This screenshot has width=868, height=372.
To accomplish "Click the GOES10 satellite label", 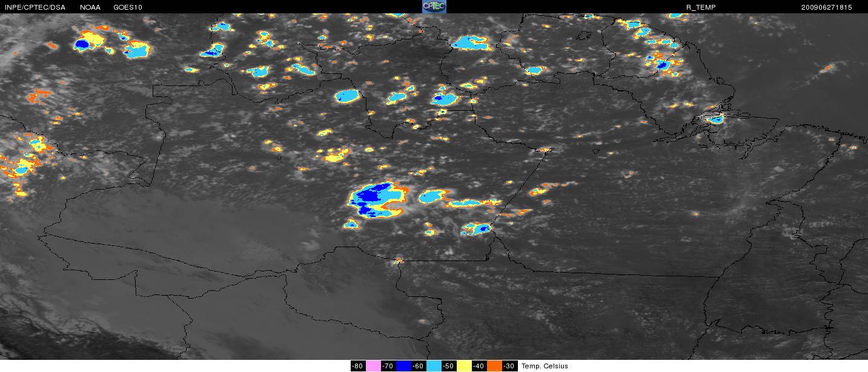I will [x=128, y=7].
